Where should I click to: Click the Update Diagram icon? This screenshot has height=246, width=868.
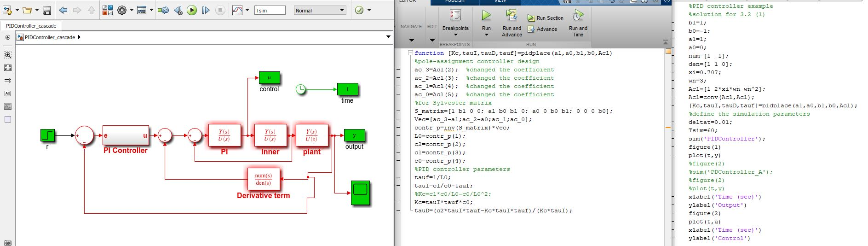pos(163,10)
